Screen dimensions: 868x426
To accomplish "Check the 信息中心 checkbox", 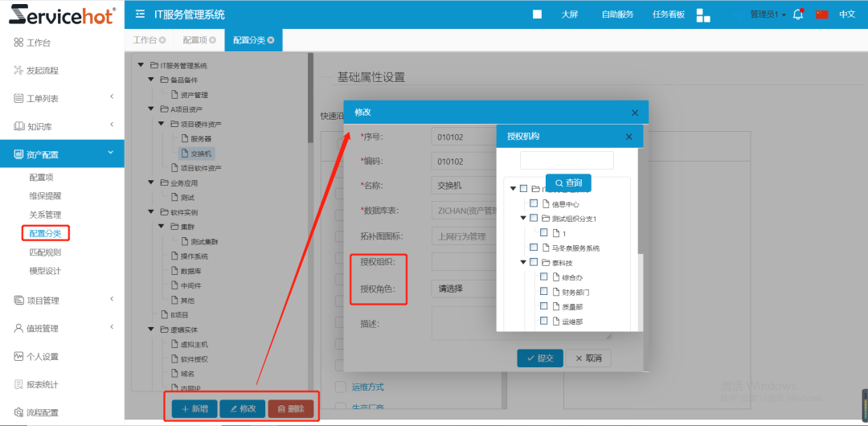I will (534, 203).
